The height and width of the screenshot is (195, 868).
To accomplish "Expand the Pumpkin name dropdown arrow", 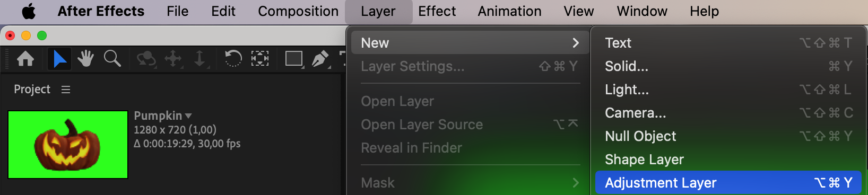I will pyautogui.click(x=188, y=116).
